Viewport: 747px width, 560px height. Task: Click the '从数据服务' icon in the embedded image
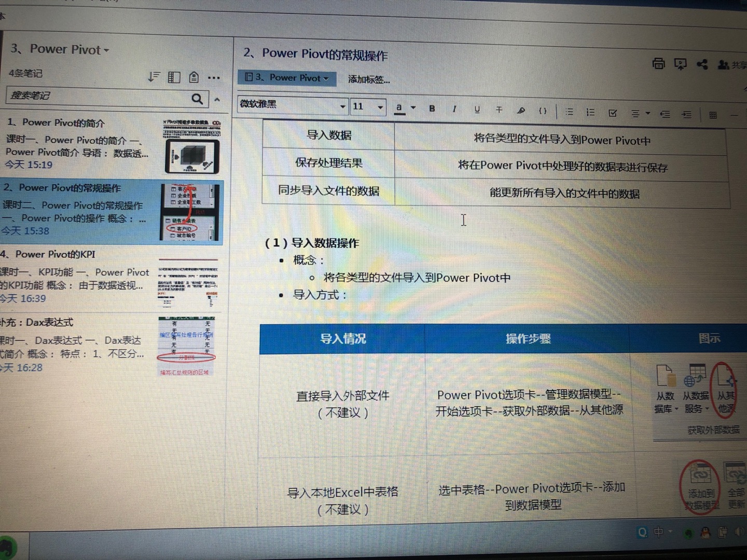(695, 388)
